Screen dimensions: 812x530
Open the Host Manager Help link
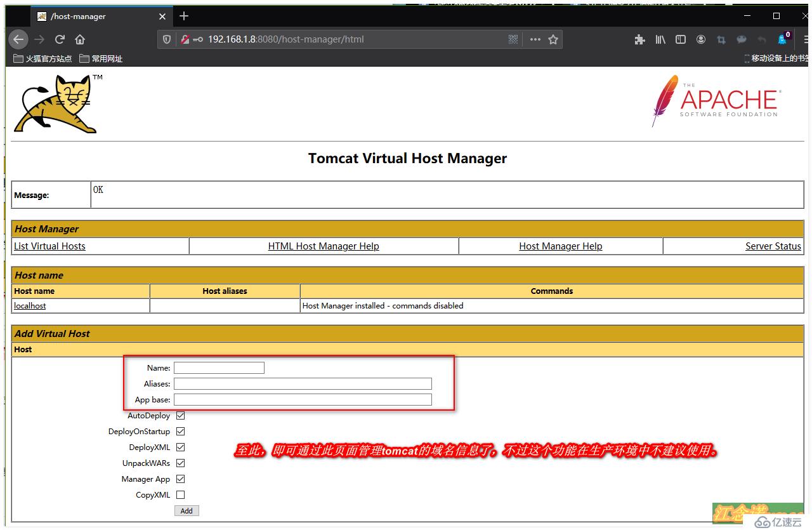pyautogui.click(x=561, y=246)
